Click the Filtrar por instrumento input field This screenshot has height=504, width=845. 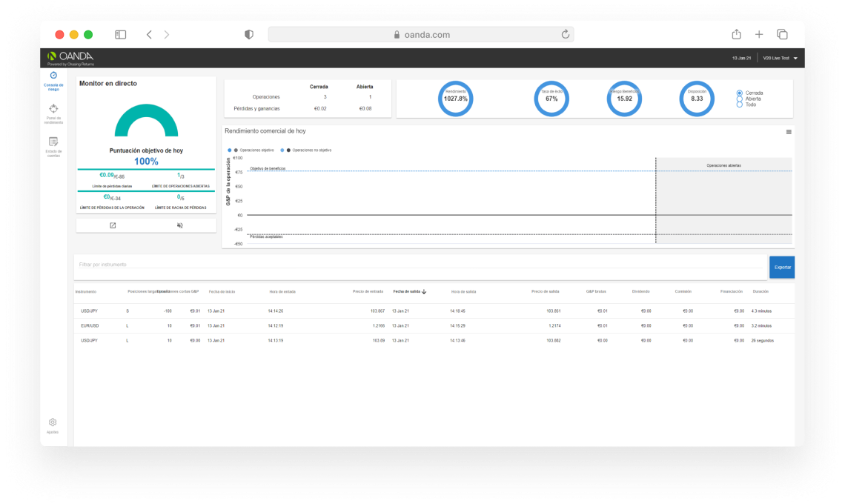pyautogui.click(x=420, y=264)
